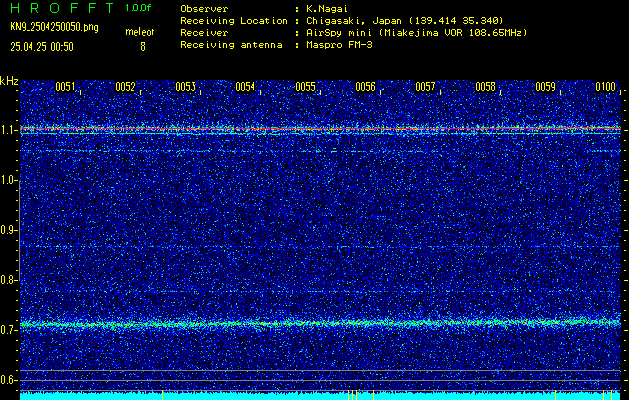Image resolution: width=629 pixels, height=400 pixels.
Task: Click the Chigasaki, Japan receiving location text
Action: (405, 21)
